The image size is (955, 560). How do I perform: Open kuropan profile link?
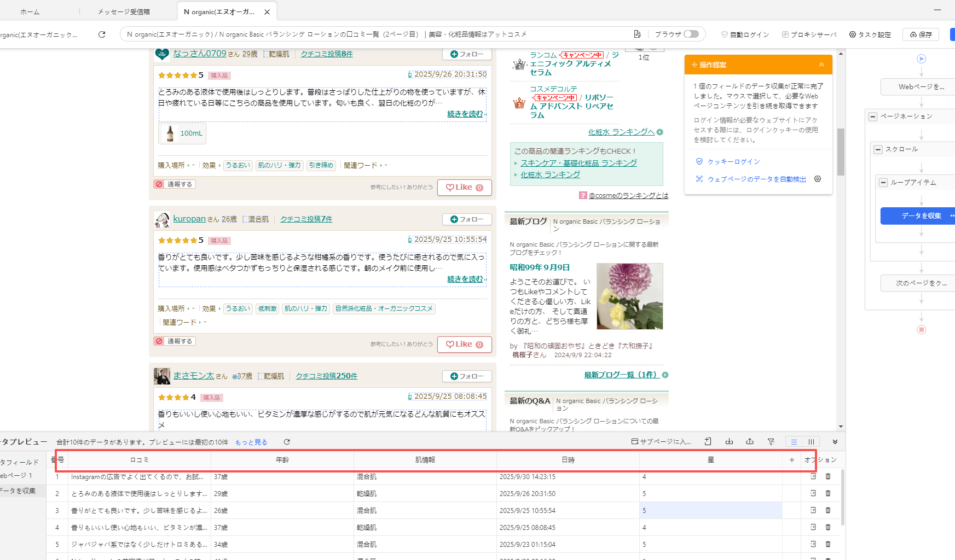[189, 219]
